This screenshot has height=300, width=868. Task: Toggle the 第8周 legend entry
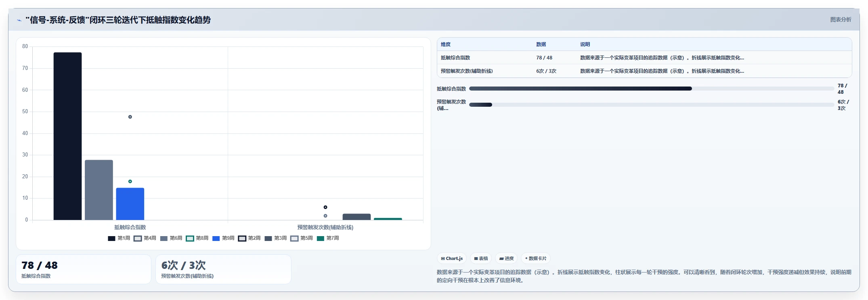click(x=197, y=239)
